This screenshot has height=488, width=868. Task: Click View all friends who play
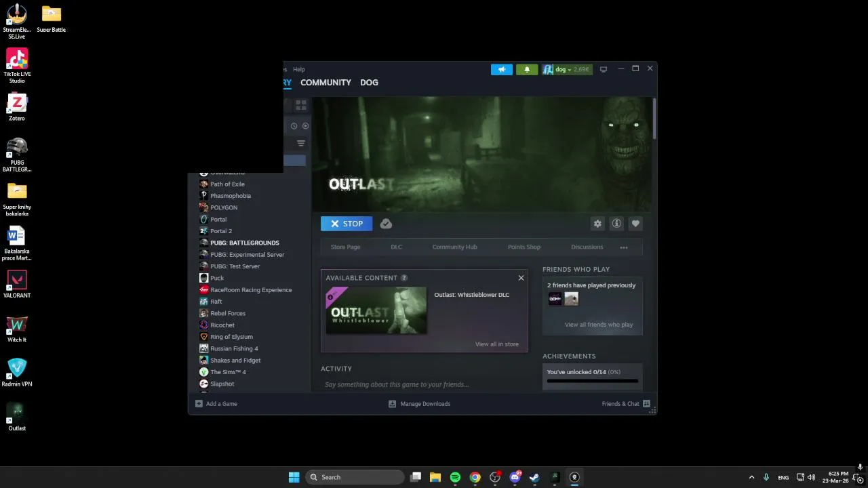[598, 325]
